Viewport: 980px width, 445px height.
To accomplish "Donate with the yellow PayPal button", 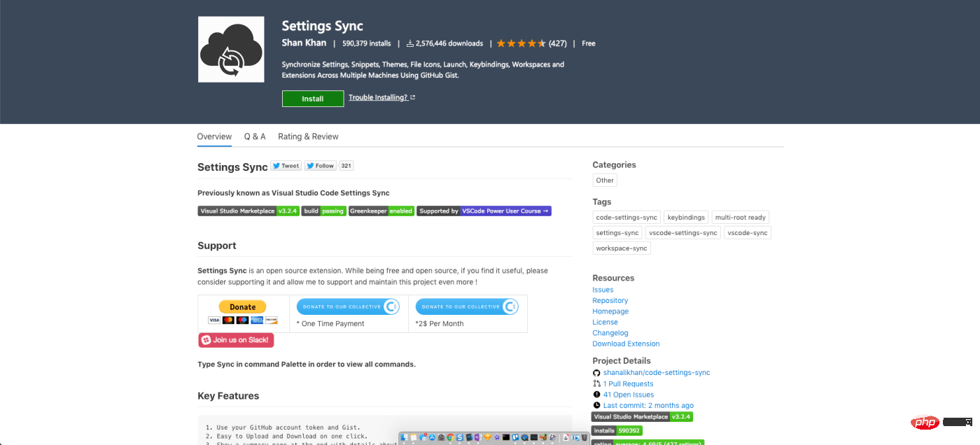I will tap(243, 307).
